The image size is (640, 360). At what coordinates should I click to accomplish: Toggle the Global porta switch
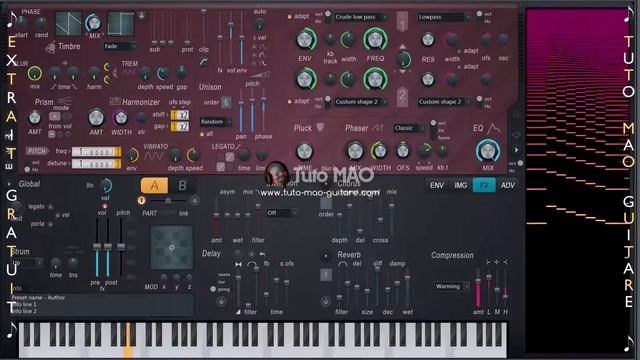[x=50, y=224]
